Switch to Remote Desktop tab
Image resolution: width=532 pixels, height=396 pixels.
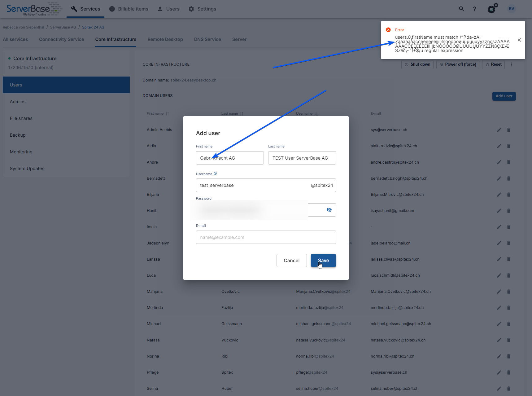click(165, 39)
